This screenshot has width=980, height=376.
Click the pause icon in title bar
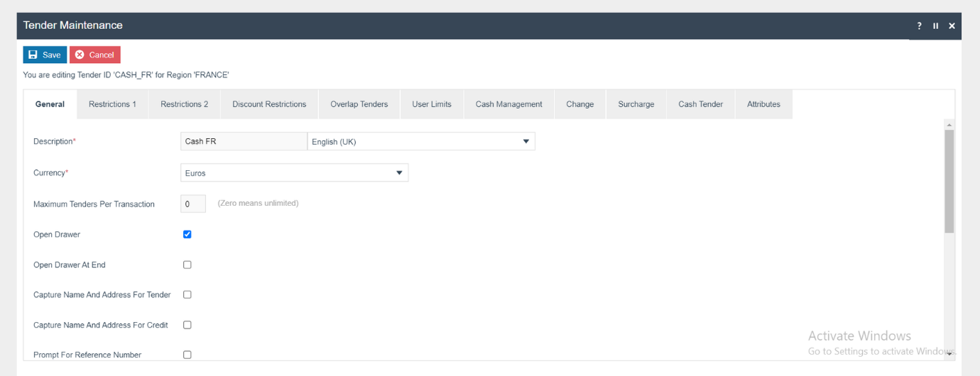(x=935, y=26)
